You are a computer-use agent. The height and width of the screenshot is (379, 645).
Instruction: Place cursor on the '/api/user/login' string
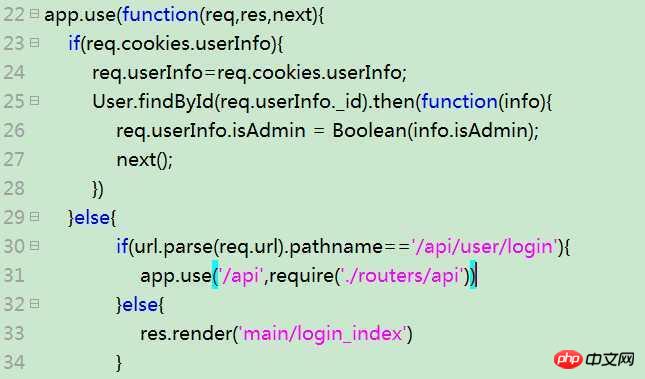(486, 246)
